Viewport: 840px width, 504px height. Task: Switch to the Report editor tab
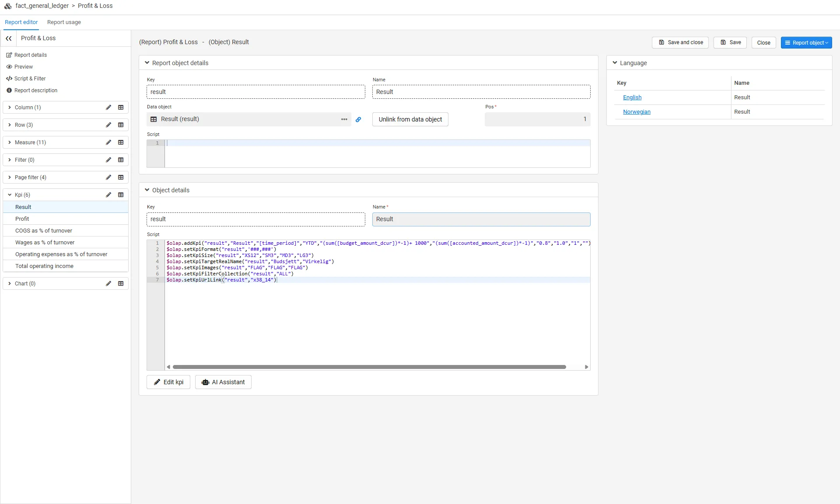(x=21, y=22)
